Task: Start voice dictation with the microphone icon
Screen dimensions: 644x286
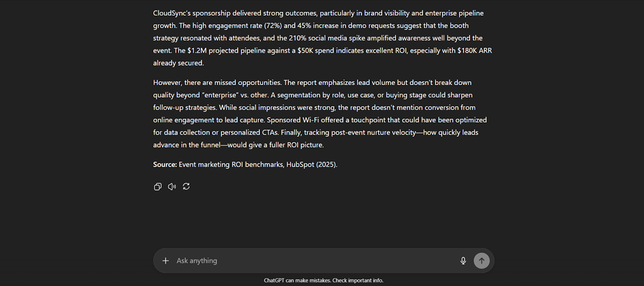Action: [x=463, y=261]
